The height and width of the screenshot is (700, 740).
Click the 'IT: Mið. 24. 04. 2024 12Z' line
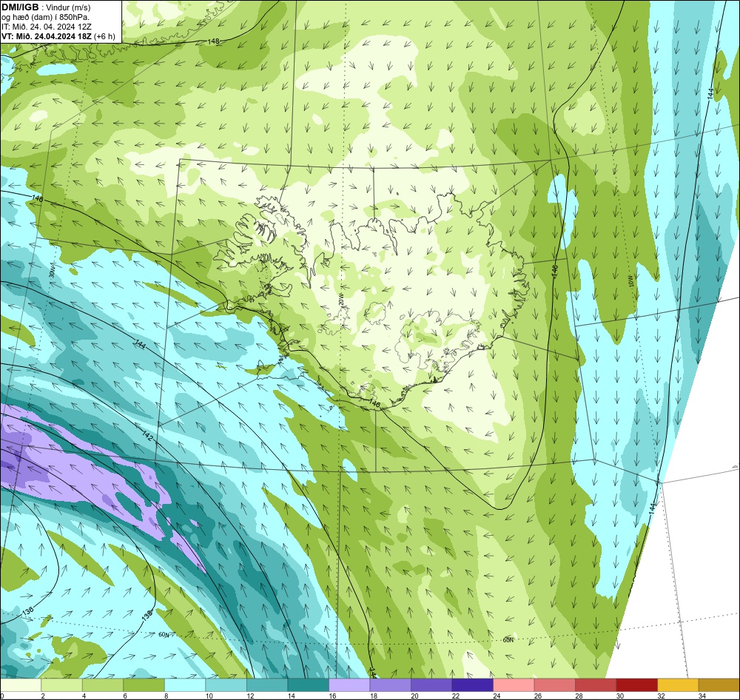tap(47, 27)
